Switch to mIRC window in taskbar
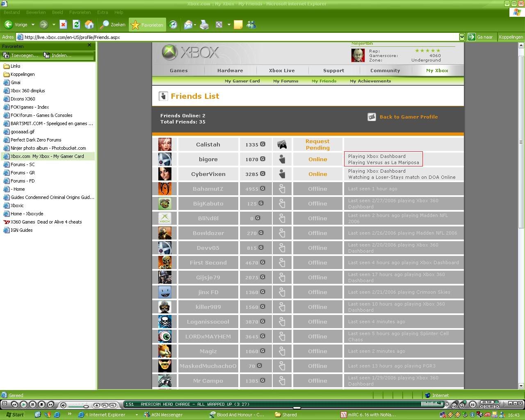The width and height of the screenshot is (525, 420). pos(369,415)
